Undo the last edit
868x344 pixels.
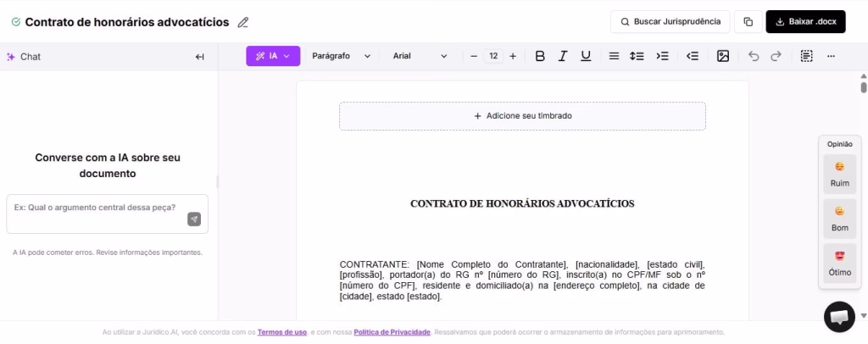pyautogui.click(x=754, y=56)
